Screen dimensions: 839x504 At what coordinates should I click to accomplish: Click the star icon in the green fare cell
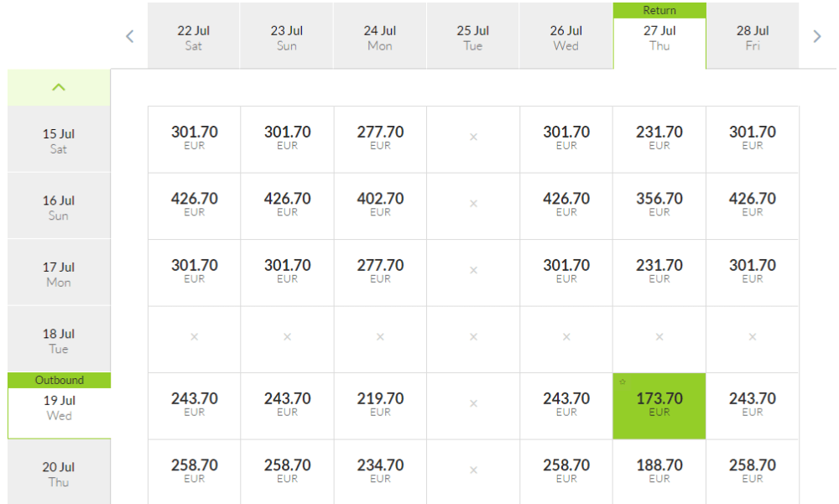point(623,382)
